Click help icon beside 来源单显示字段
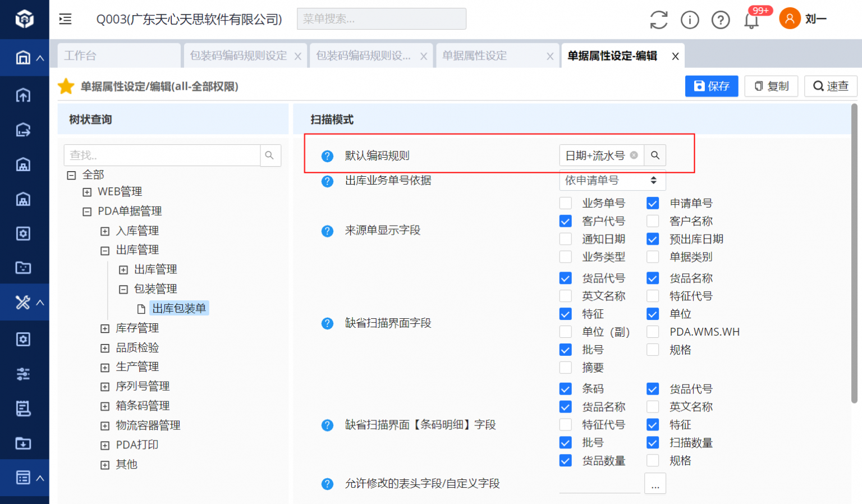The width and height of the screenshot is (862, 504). coord(327,231)
